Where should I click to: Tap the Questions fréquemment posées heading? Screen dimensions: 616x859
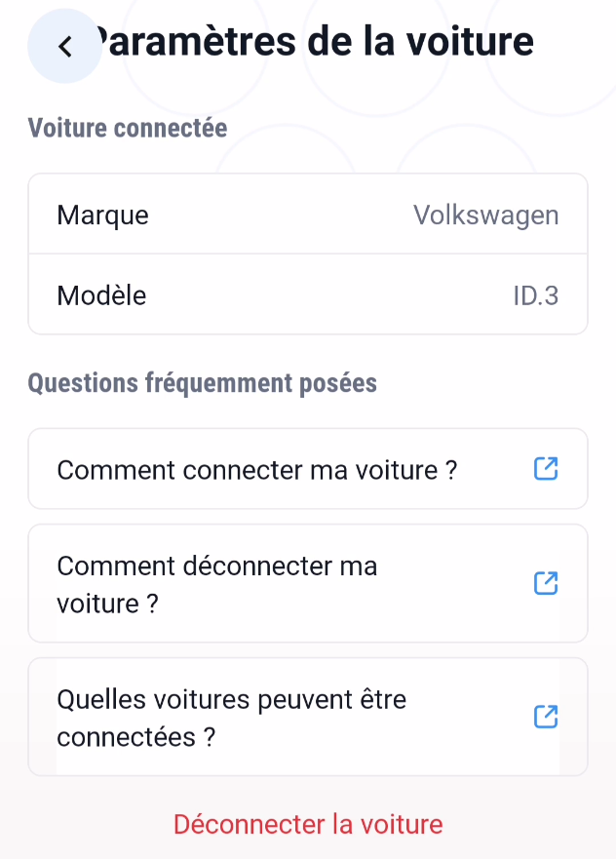point(202,383)
